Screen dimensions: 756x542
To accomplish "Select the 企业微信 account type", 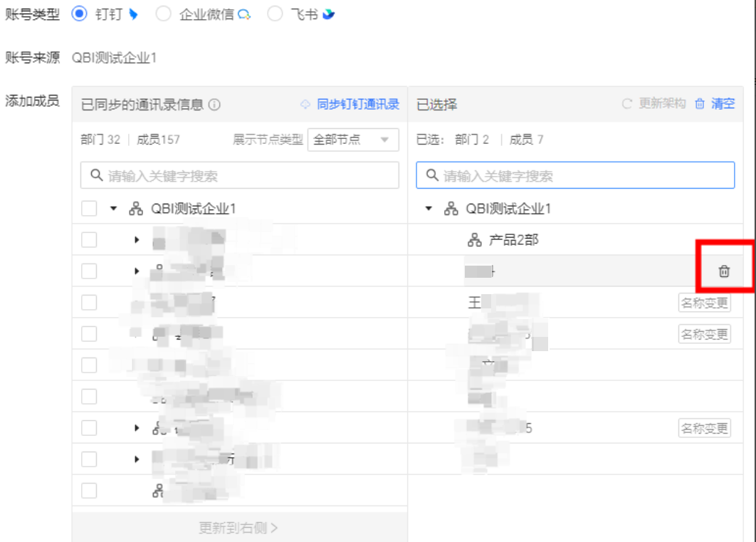I will pos(164,14).
